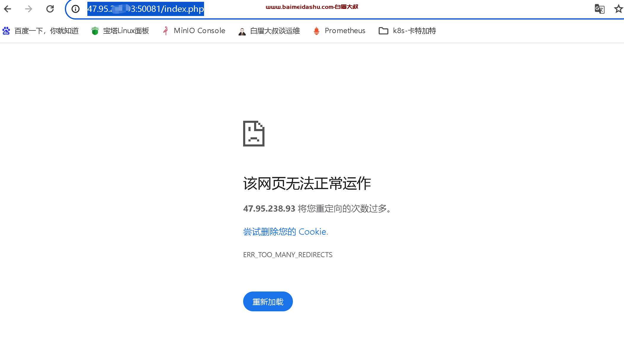Viewport: 624px width, 364px height.
Task: Click the Google Translate extension icon
Action: pos(600,9)
